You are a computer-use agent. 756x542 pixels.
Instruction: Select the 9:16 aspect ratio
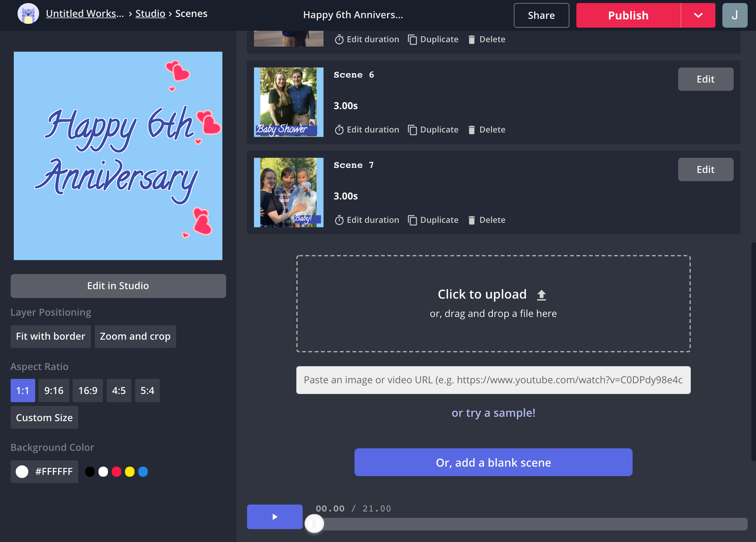(54, 391)
